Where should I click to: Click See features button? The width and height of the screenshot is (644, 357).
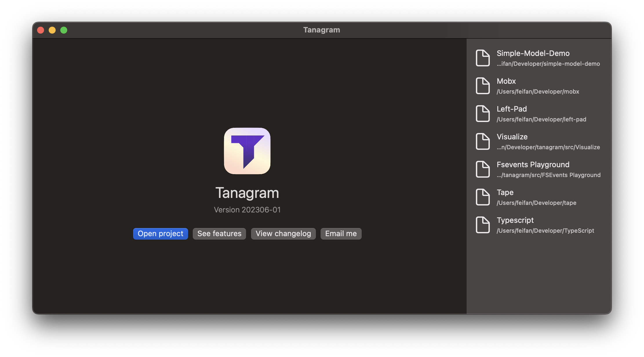point(219,234)
